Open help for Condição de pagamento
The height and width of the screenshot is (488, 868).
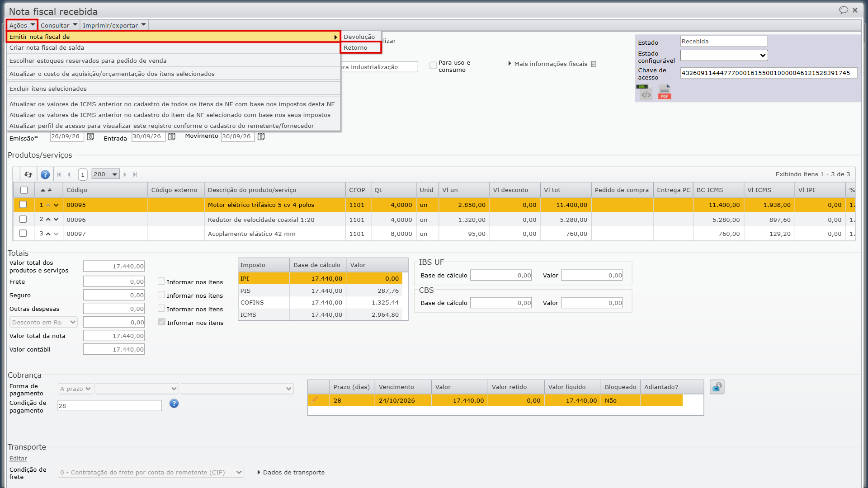pos(174,404)
